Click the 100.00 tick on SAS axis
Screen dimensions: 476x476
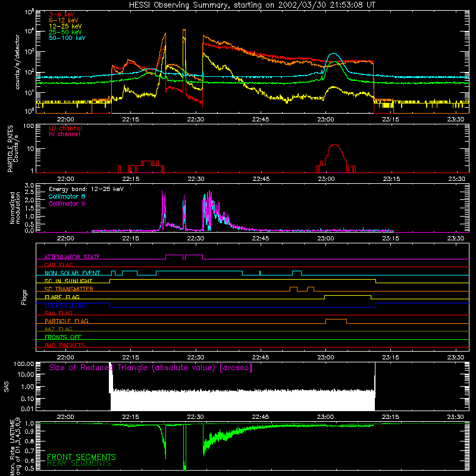coord(24,364)
